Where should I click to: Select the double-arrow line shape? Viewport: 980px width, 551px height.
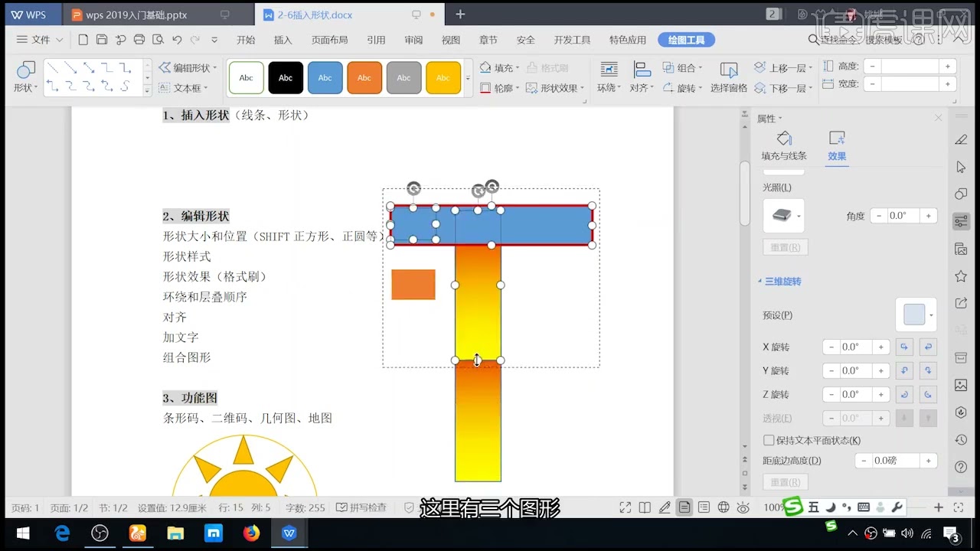pos(90,68)
